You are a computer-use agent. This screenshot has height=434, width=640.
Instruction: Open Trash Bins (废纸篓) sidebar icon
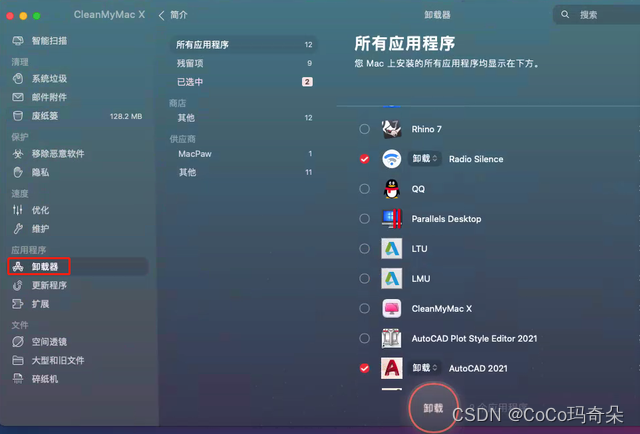pos(18,116)
